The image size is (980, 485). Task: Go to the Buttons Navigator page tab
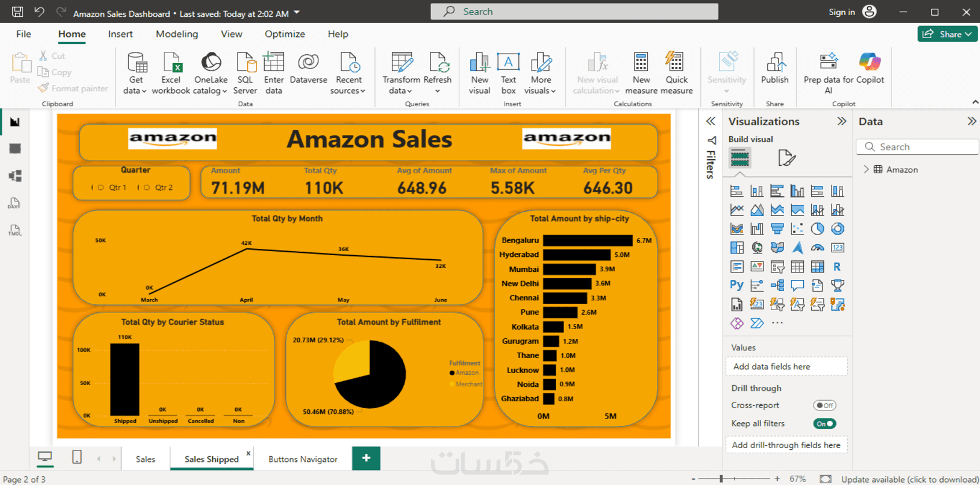pos(303,459)
